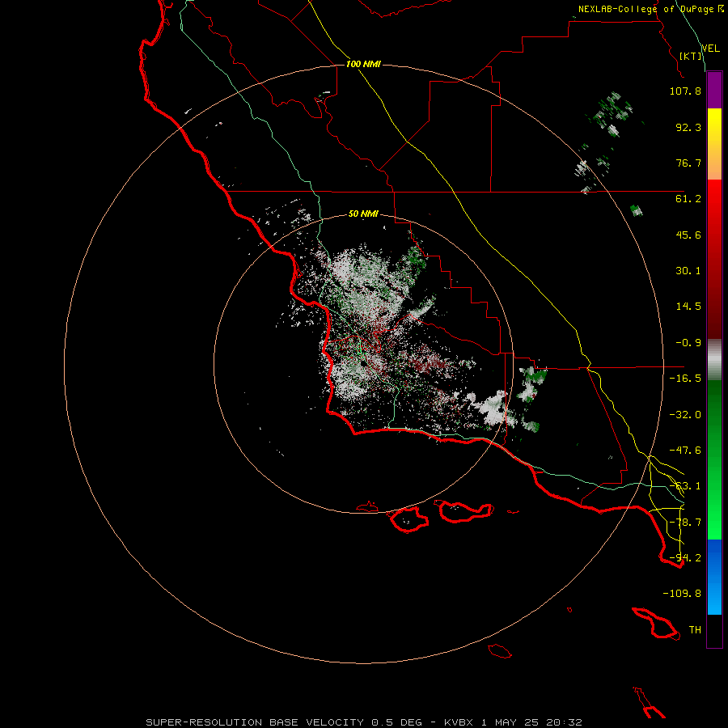The image size is (728, 728).
Task: Select the -109.8 velocity scale value
Action: 682,594
